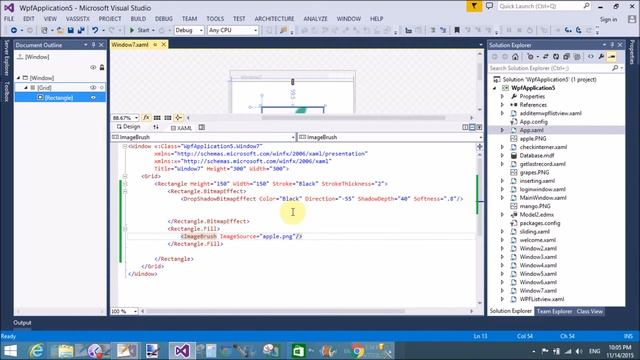Click the designer horizontal scrollbar

coord(353,118)
